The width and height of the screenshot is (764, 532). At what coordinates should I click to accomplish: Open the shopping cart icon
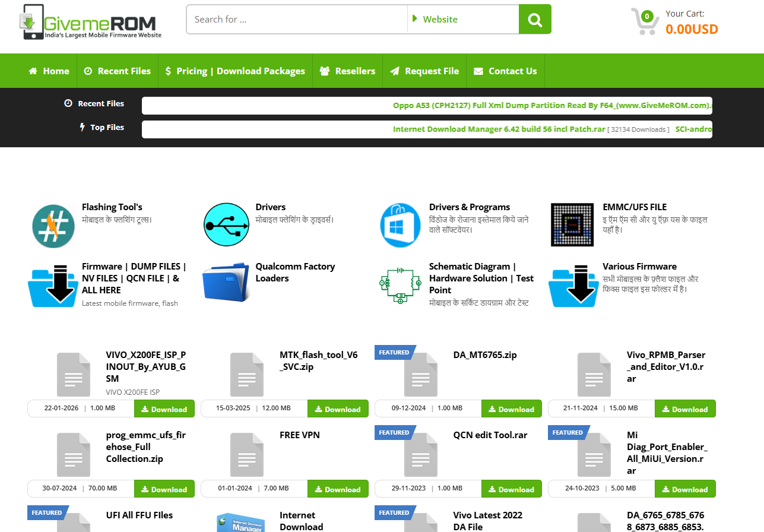645,21
